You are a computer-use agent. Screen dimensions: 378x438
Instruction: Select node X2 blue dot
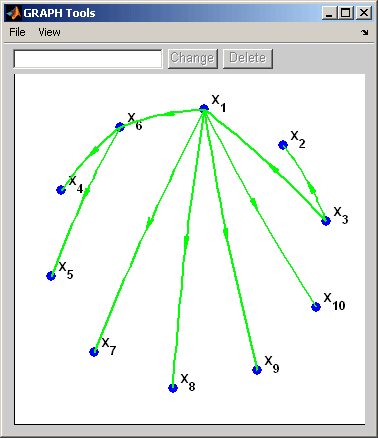tap(283, 145)
